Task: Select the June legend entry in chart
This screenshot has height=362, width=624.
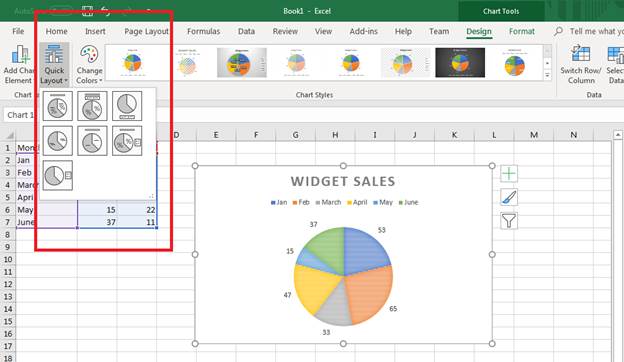Action: tap(408, 202)
